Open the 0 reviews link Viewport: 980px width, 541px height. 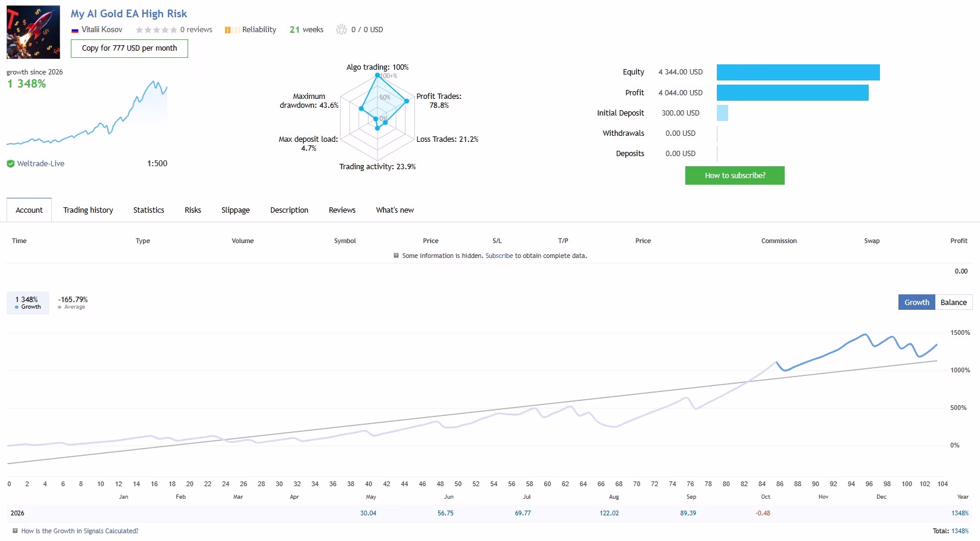[196, 30]
